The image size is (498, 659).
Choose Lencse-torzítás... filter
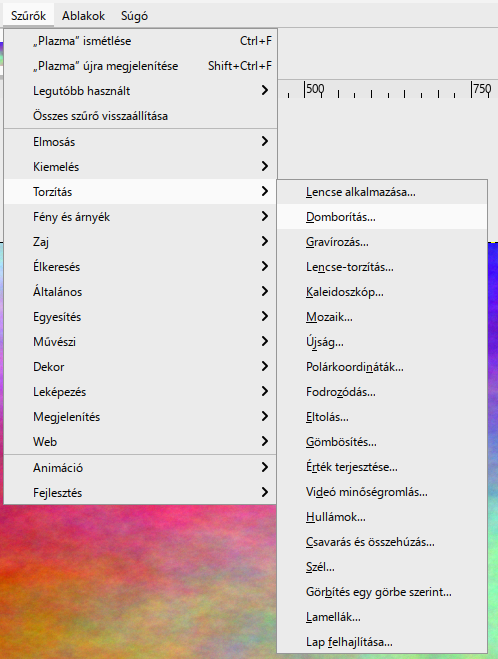(382, 267)
